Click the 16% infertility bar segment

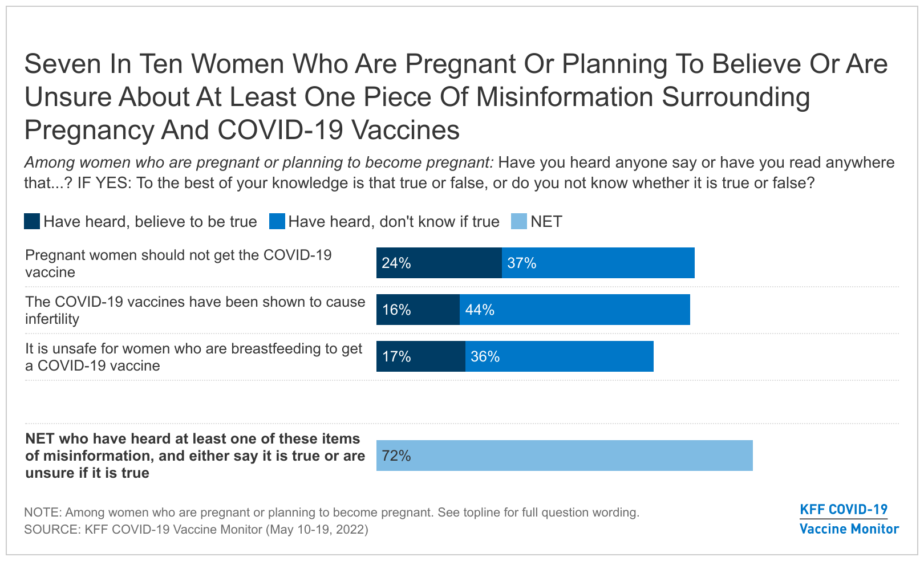418,310
